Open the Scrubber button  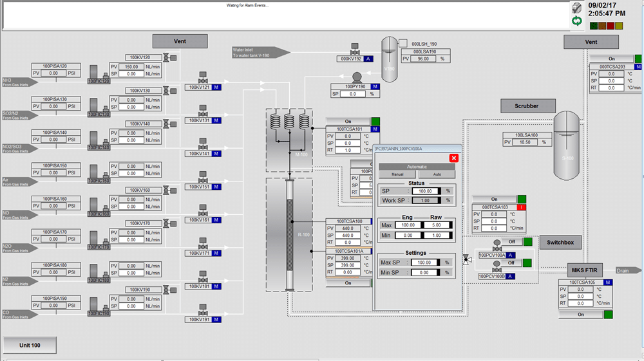[x=528, y=106]
